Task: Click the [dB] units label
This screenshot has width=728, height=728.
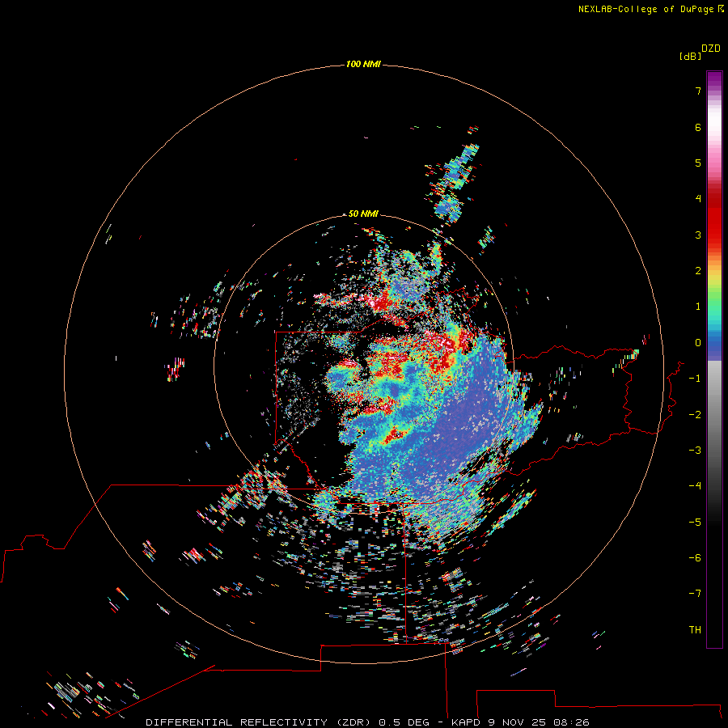Action: tap(691, 56)
